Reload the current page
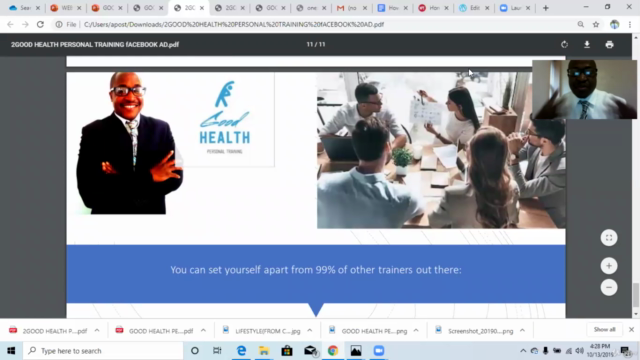This screenshot has width=640, height=360. (40, 24)
